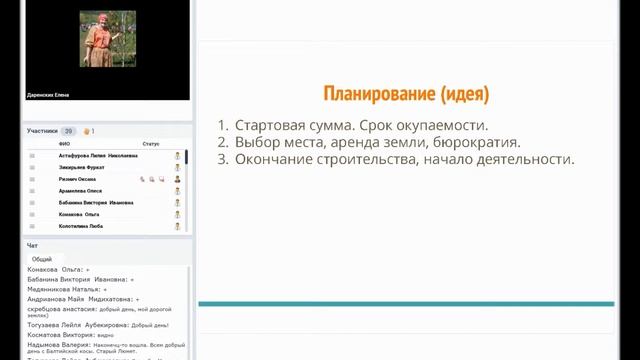This screenshot has width=640, height=360.
Task: Click chat message from Андрианова Майя Мидихатовна
Action: pyautogui.click(x=83, y=299)
